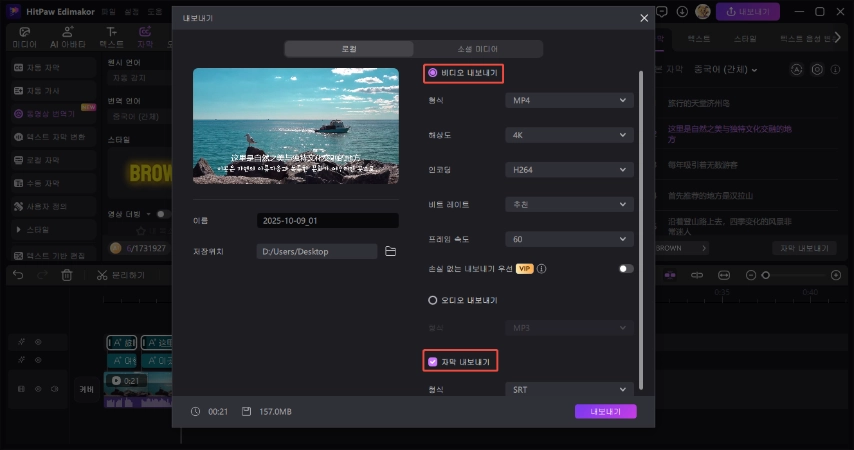
Task: Click the purple 내보내기 button in dialog
Action: pos(605,411)
